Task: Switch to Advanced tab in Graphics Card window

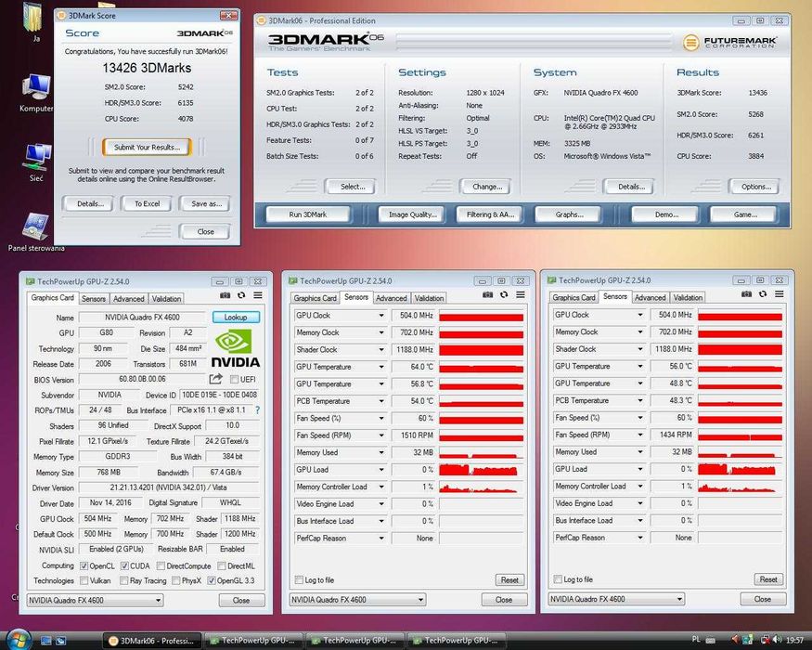Action: [x=129, y=299]
